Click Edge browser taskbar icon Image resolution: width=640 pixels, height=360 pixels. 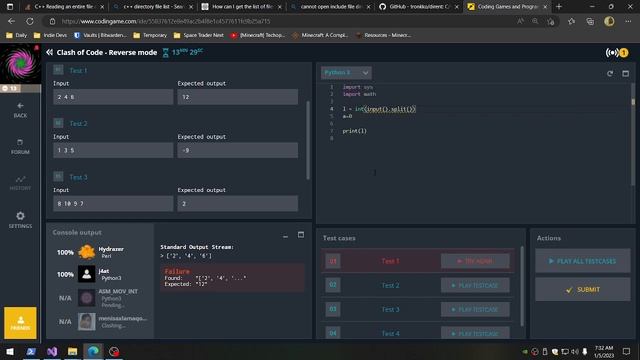point(93,351)
